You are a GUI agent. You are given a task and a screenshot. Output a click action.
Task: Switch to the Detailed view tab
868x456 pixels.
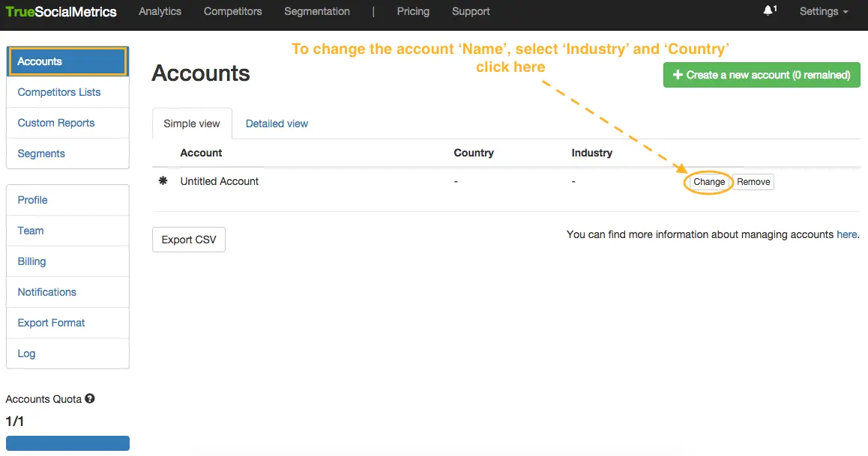point(277,124)
